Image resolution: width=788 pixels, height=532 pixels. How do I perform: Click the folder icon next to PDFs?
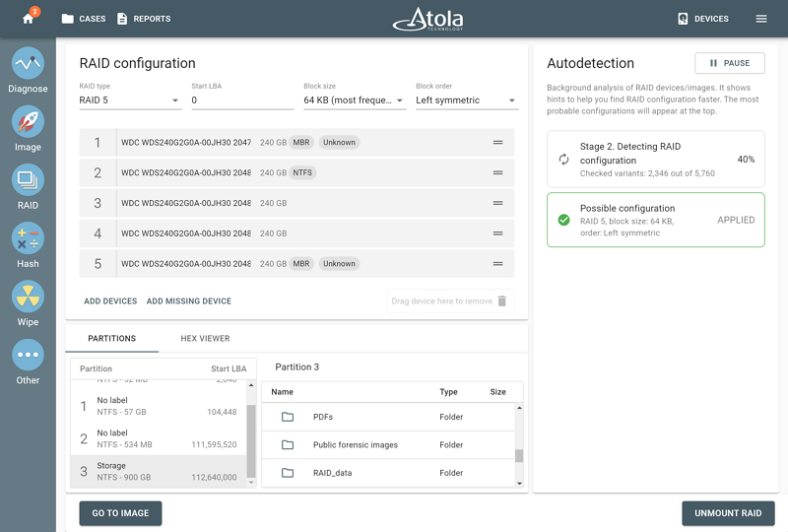(x=288, y=417)
